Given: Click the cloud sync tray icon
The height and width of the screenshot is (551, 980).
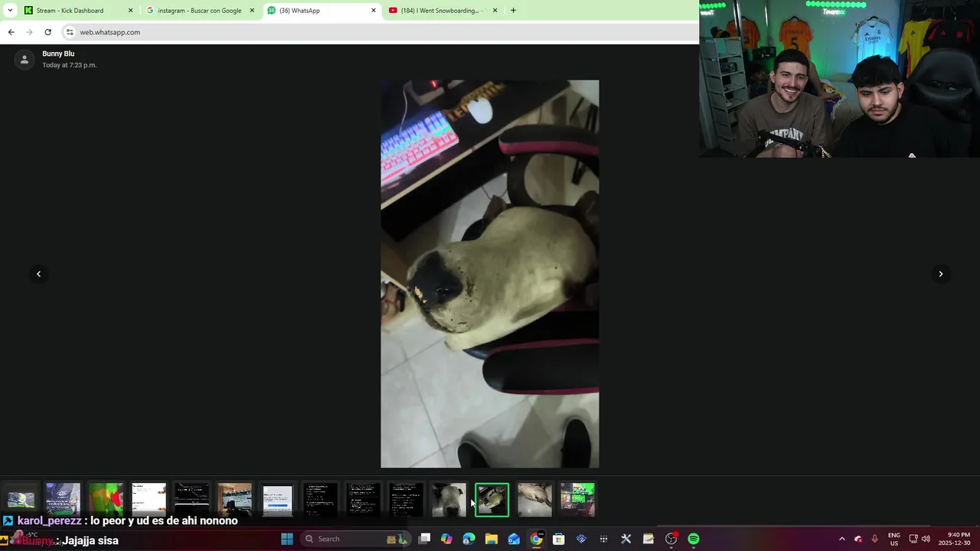Looking at the screenshot, I should click(858, 539).
